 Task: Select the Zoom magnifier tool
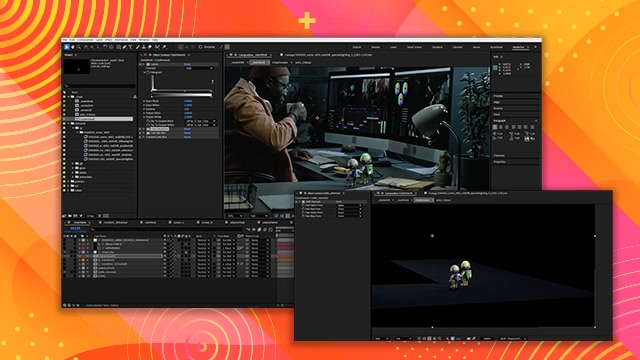[78, 47]
